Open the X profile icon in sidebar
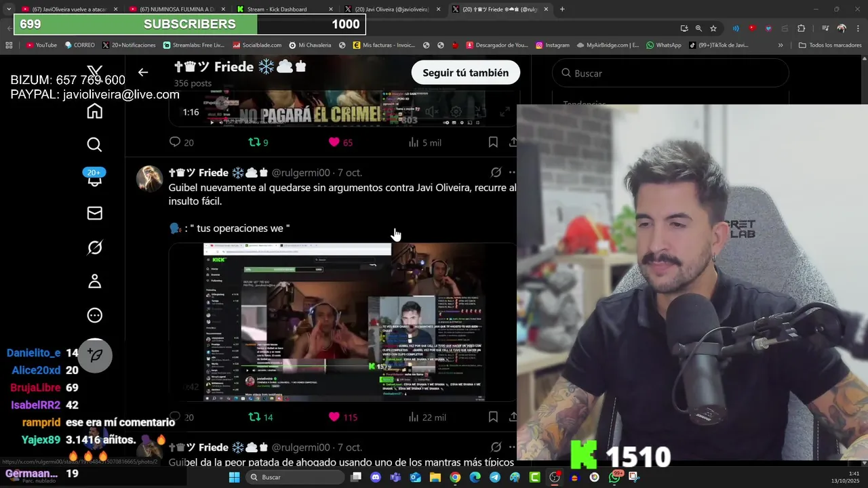 [x=94, y=281]
